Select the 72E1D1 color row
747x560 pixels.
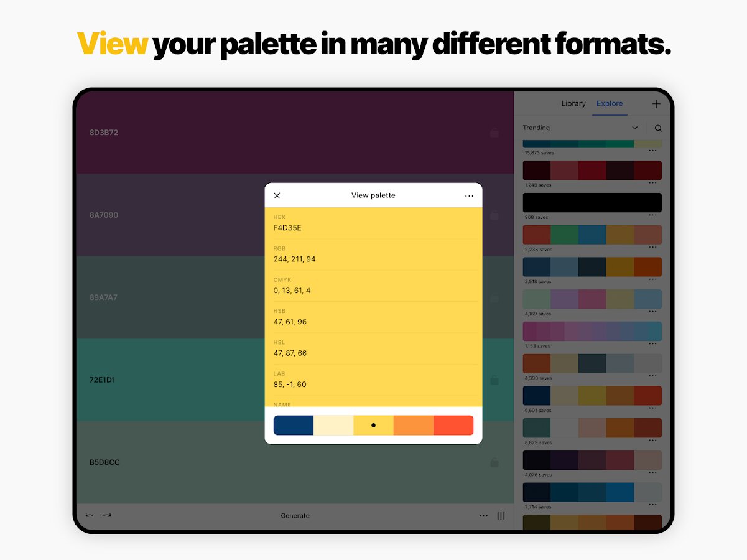(295, 380)
